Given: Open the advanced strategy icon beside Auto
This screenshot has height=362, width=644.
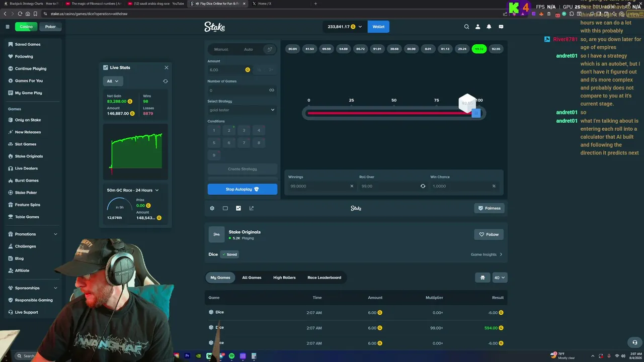Looking at the screenshot, I should coord(269,49).
